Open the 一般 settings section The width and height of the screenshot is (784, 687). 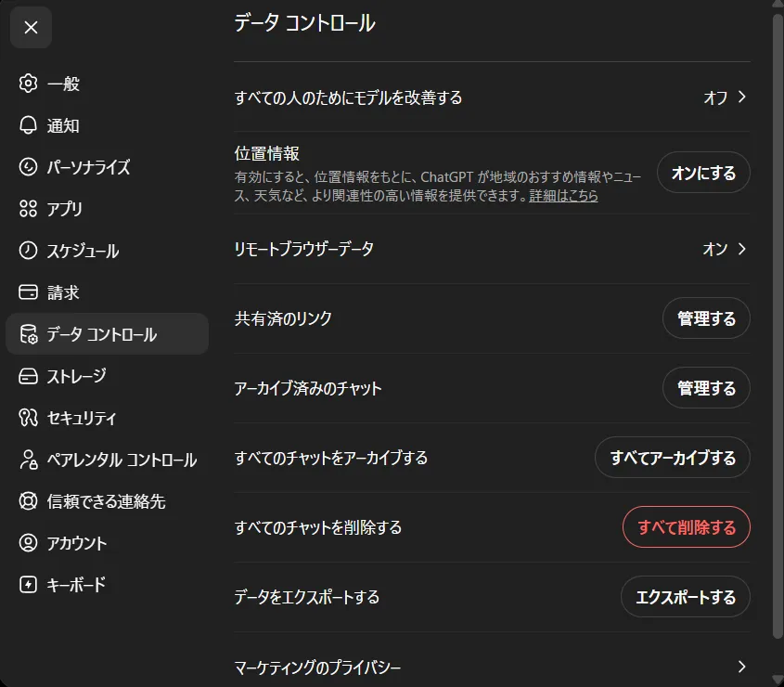click(x=107, y=83)
